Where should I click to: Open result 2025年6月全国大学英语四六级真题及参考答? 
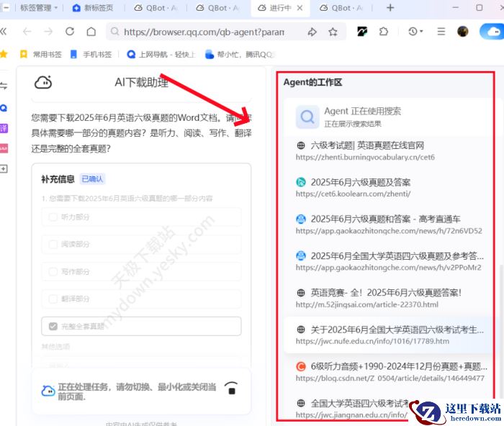397,256
